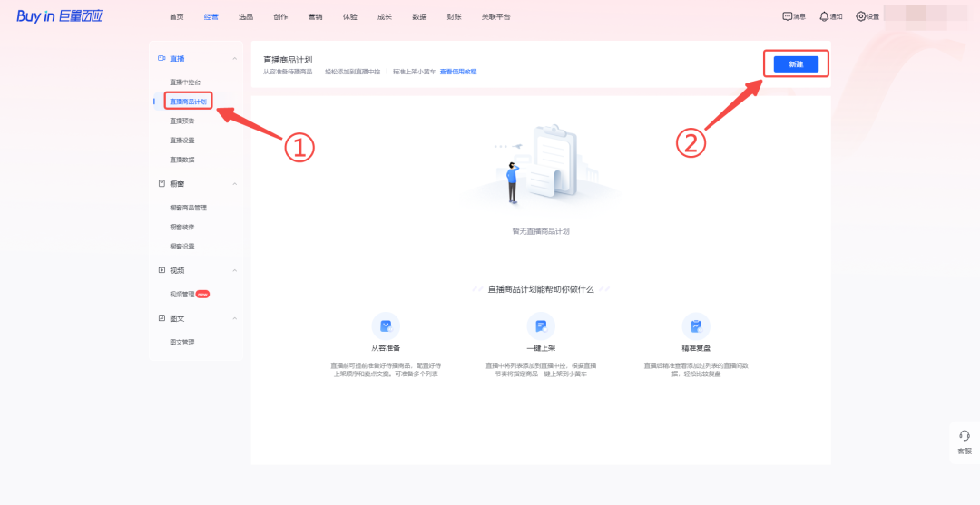Click the 橱窗 section icon
The image size is (980, 505).
[x=162, y=183]
